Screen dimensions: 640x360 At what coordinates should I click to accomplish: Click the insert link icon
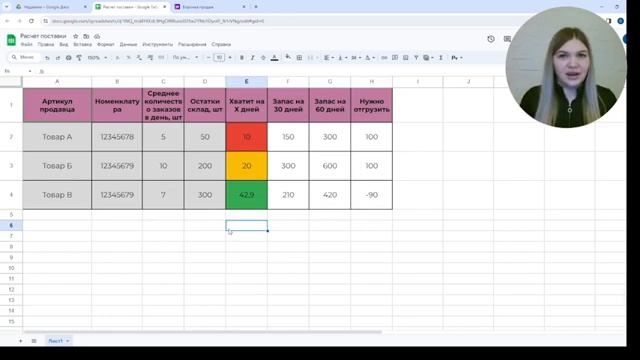(x=384, y=58)
